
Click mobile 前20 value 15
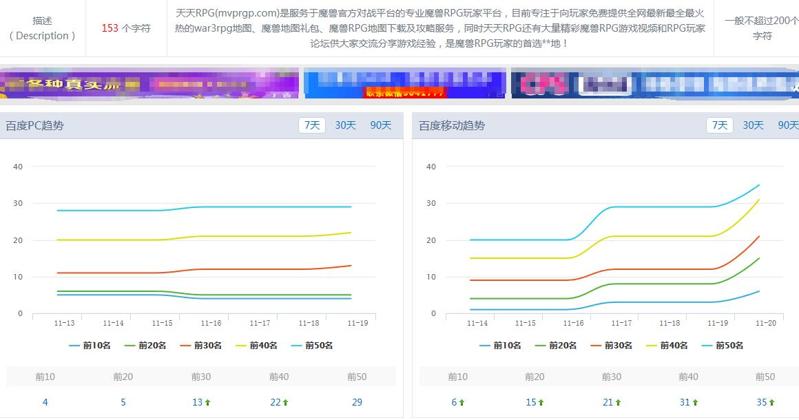click(x=531, y=402)
